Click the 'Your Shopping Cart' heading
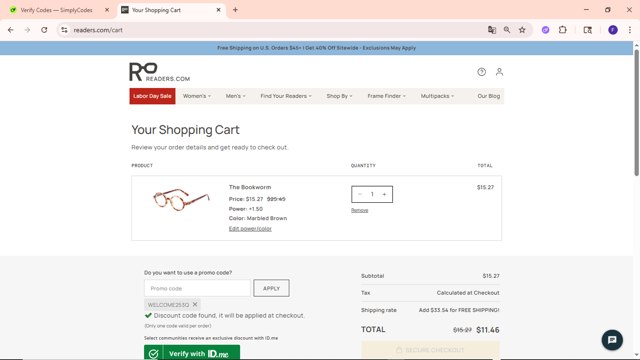This screenshot has height=360, width=640. (x=185, y=130)
